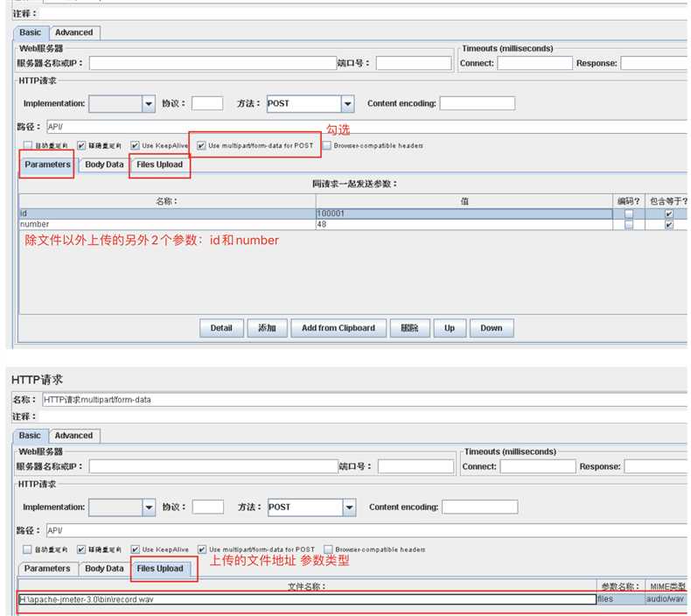The width and height of the screenshot is (691, 616).
Task: Click Content encoding field in lower panel
Action: (480, 507)
